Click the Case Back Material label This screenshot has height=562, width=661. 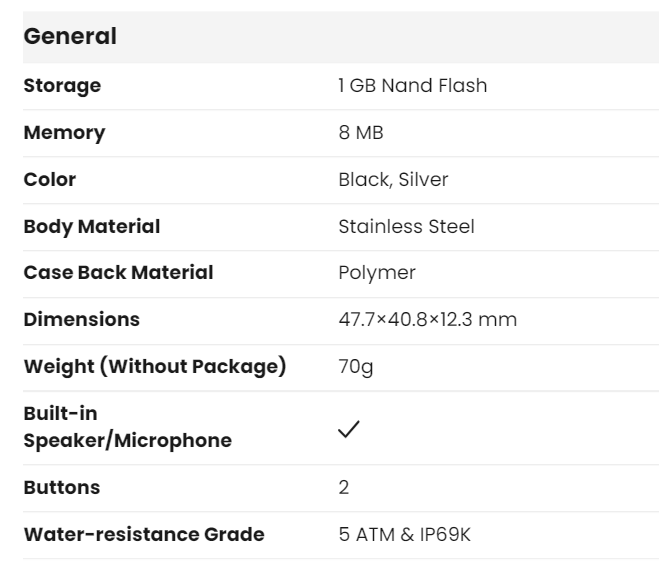(118, 273)
